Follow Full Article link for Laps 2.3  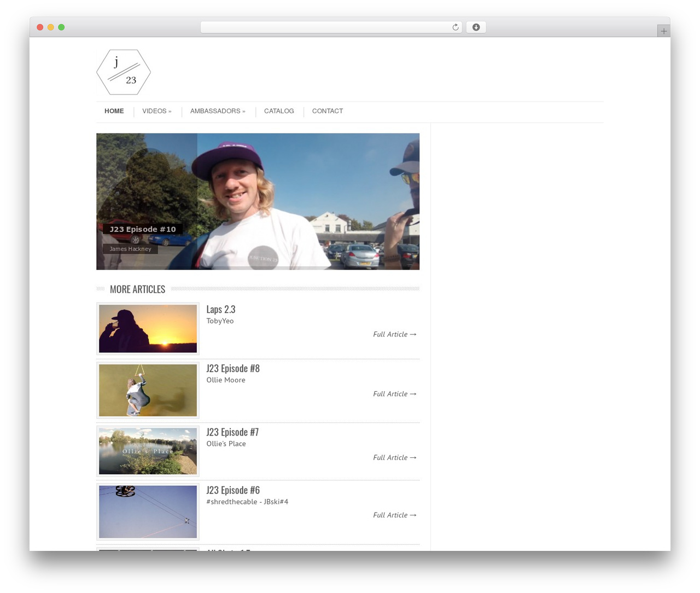click(395, 334)
